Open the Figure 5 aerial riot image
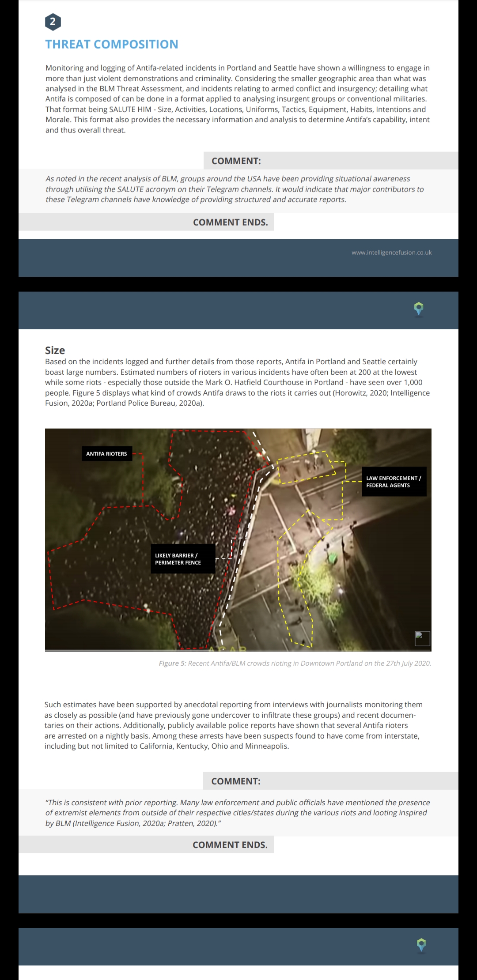 238,539
